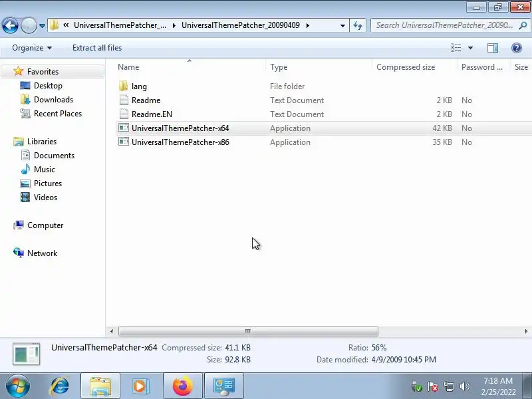532x399 pixels.
Task: Click details pane file thumbnail
Action: coord(27,354)
